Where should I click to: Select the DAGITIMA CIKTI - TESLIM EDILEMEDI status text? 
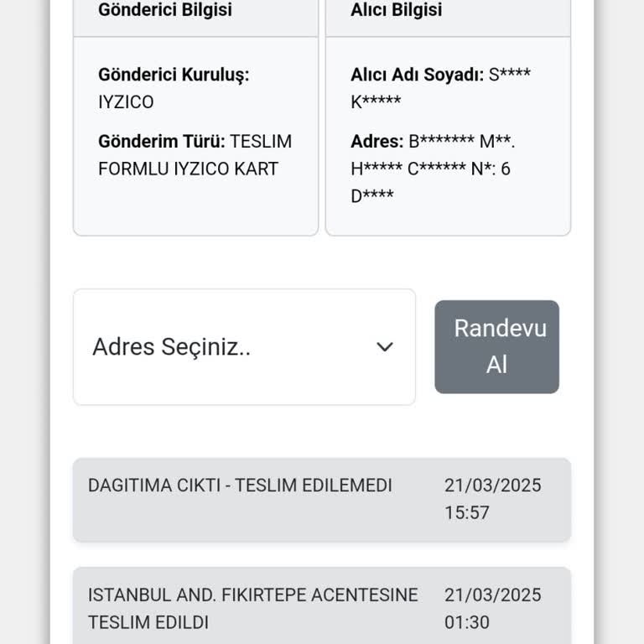click(x=240, y=486)
